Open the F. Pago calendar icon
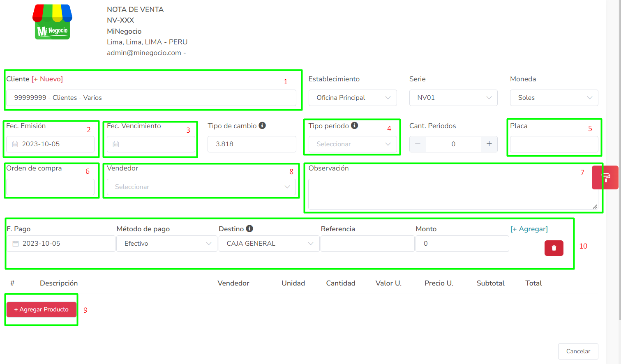 point(16,244)
